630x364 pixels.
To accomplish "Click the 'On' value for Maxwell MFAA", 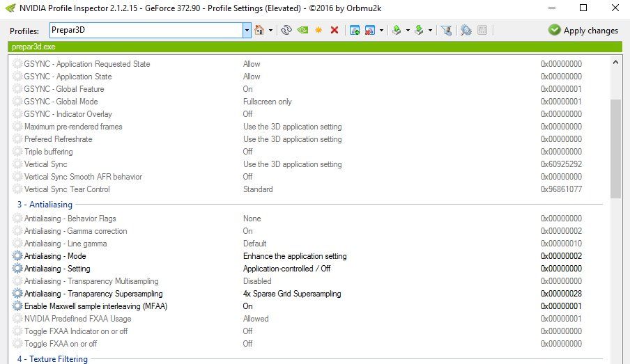I will tap(247, 306).
